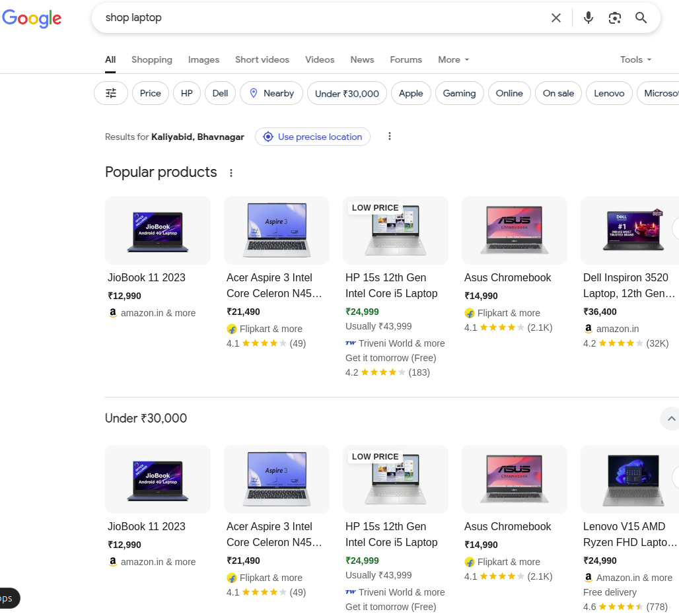Viewport: 679px width, 616px height.
Task: Open HP 15s image in Popular products
Action: [396, 230]
